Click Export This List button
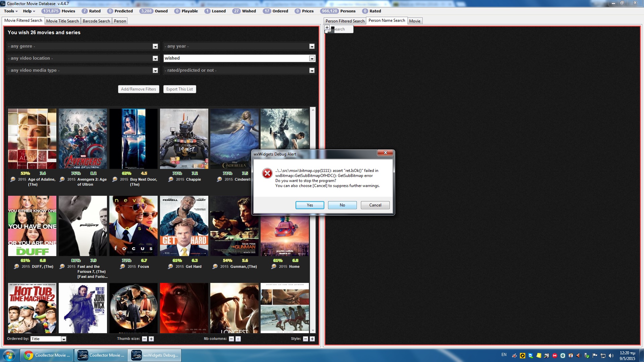 pos(179,89)
